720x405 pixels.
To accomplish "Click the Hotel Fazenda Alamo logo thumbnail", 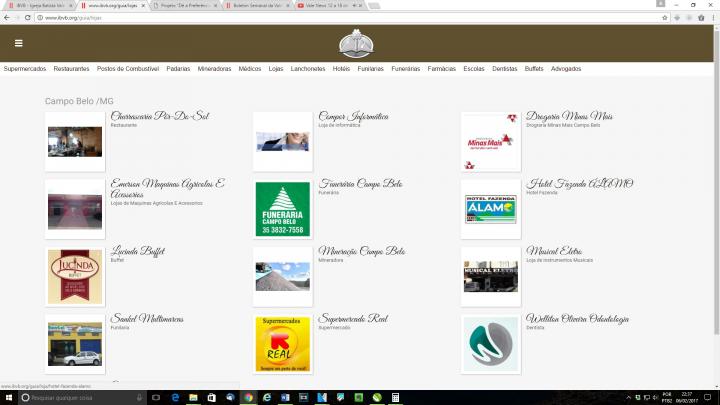I will [x=491, y=209].
